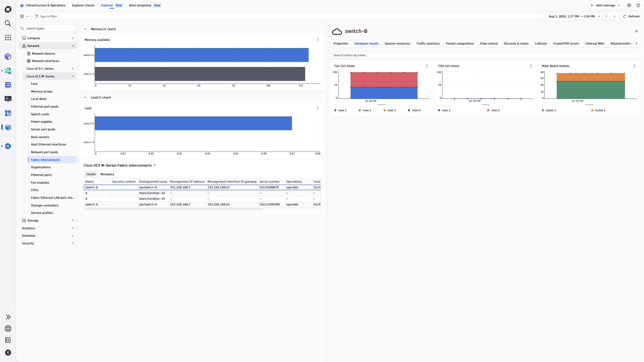Close the switch-B details panel
Viewport: 644px width, 362px height.
636,31
